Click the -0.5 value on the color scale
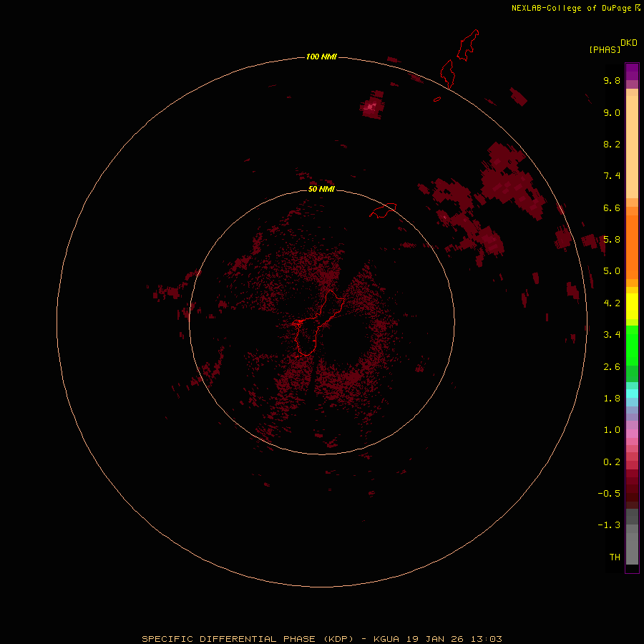Screen dimensions: 644x644 pos(609,494)
